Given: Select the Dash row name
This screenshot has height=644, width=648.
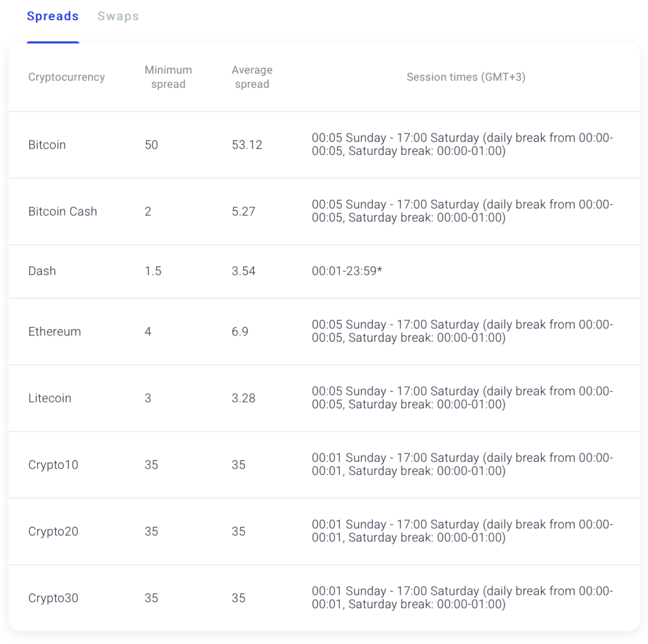Looking at the screenshot, I should point(42,271).
